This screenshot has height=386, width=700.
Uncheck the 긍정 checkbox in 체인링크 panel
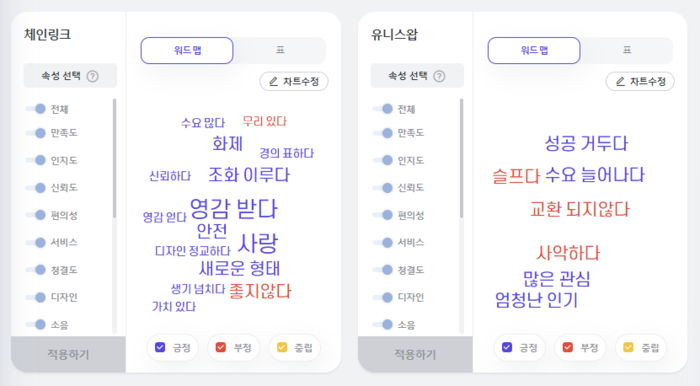160,347
